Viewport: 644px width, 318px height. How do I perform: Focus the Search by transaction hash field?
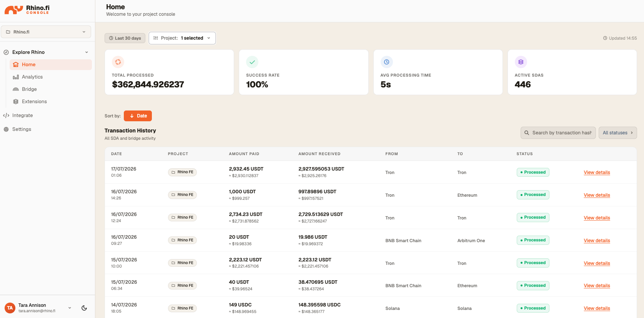click(558, 133)
